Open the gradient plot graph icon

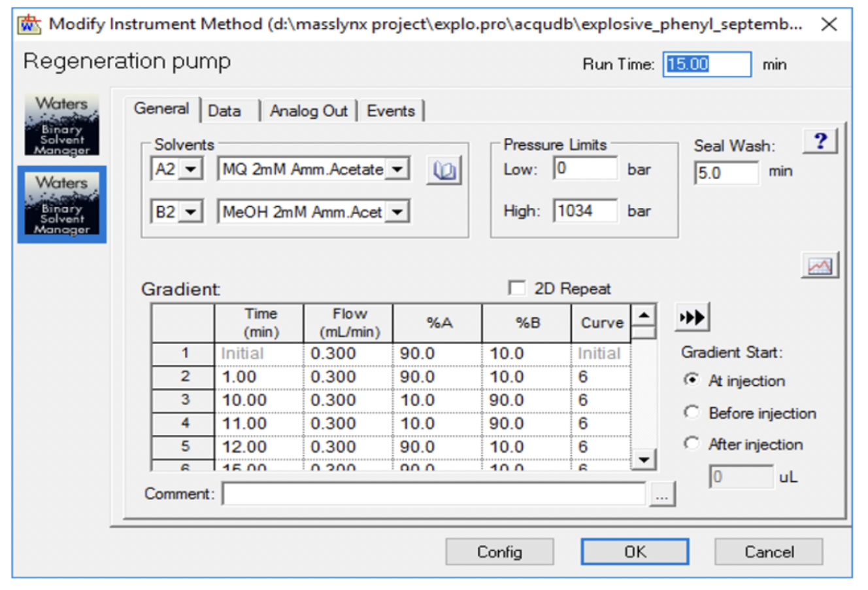point(820,266)
